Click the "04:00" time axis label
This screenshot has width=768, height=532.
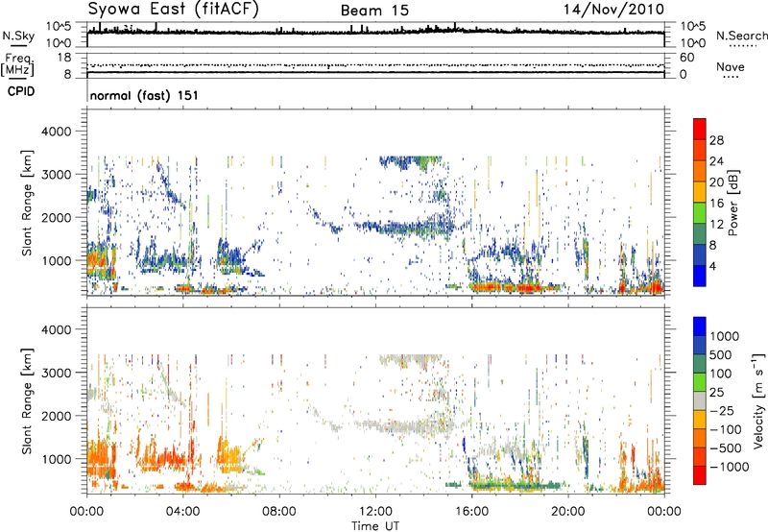click(183, 512)
